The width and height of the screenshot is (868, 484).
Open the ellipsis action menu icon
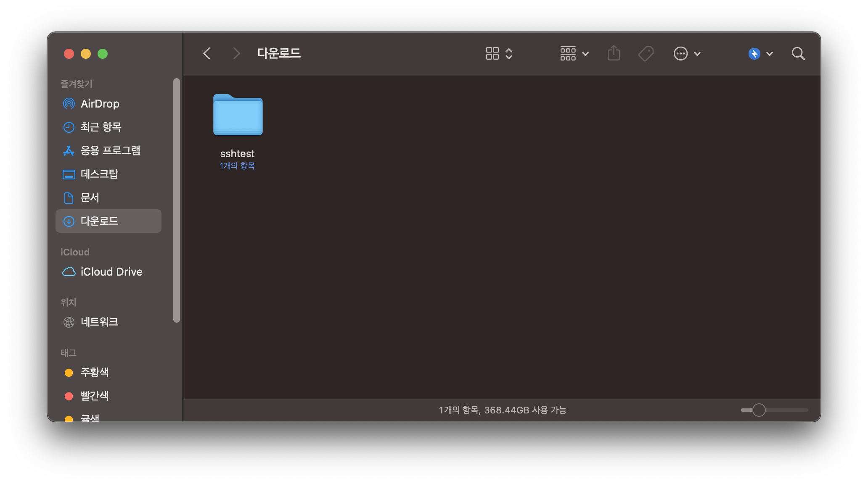coord(680,53)
